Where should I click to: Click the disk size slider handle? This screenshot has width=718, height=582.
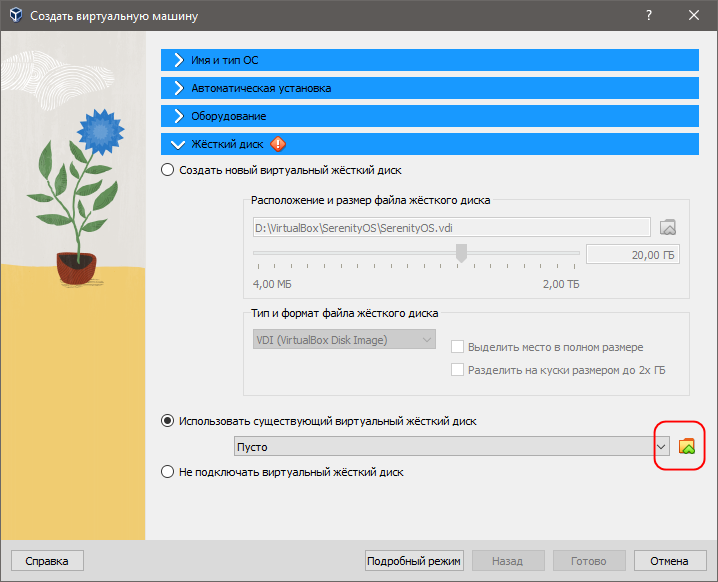(461, 253)
